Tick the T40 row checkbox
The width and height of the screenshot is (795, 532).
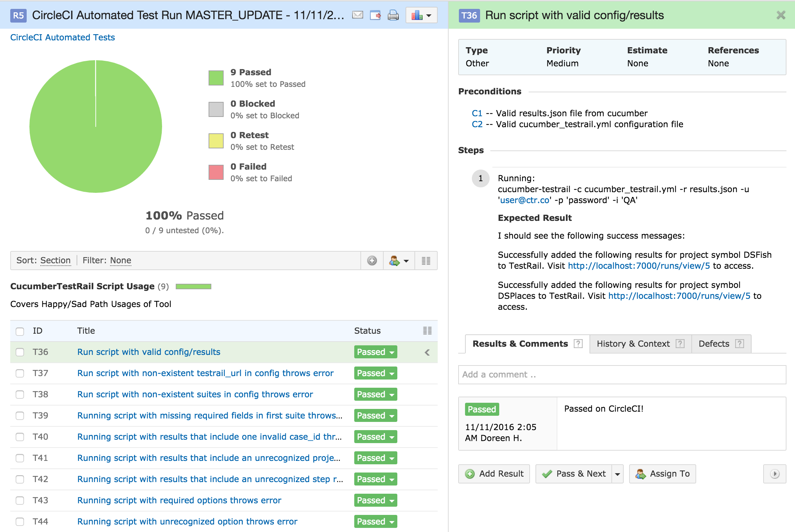[20, 437]
